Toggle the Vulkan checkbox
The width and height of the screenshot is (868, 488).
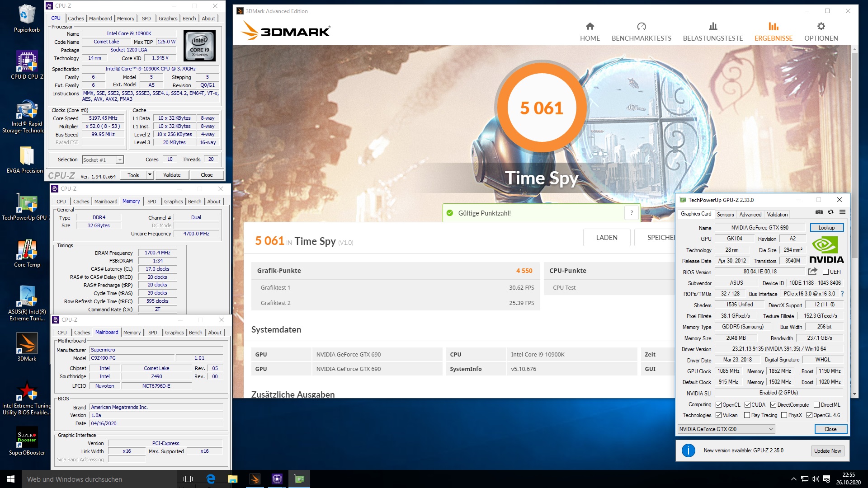pyautogui.click(x=718, y=415)
